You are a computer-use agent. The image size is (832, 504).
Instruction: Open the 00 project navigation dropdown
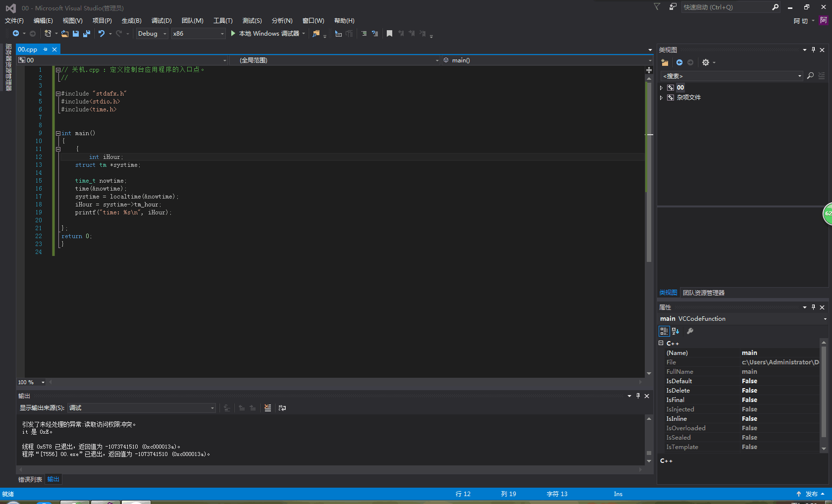122,60
